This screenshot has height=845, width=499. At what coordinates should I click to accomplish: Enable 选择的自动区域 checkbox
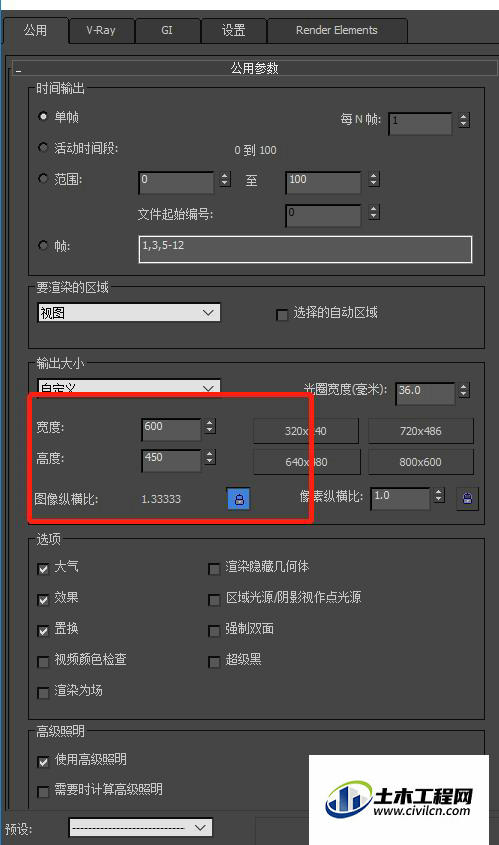click(x=281, y=315)
